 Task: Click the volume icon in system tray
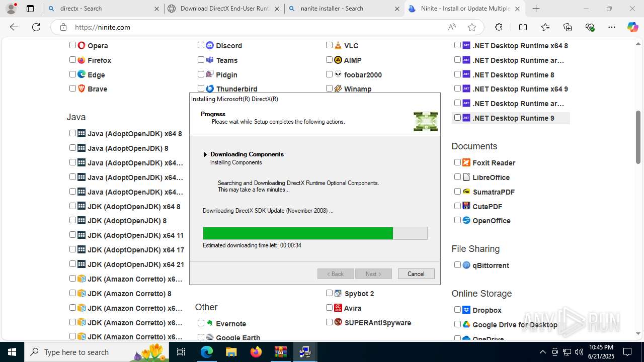click(x=579, y=352)
